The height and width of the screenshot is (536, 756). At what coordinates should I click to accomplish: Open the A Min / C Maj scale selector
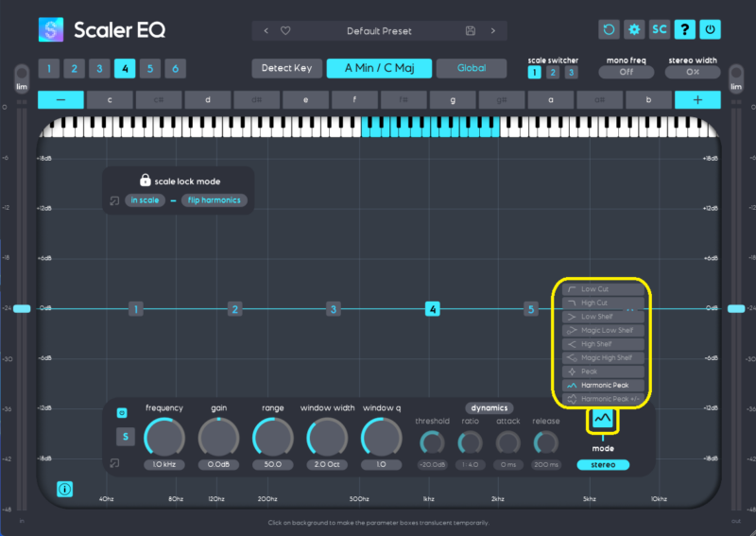tap(379, 68)
